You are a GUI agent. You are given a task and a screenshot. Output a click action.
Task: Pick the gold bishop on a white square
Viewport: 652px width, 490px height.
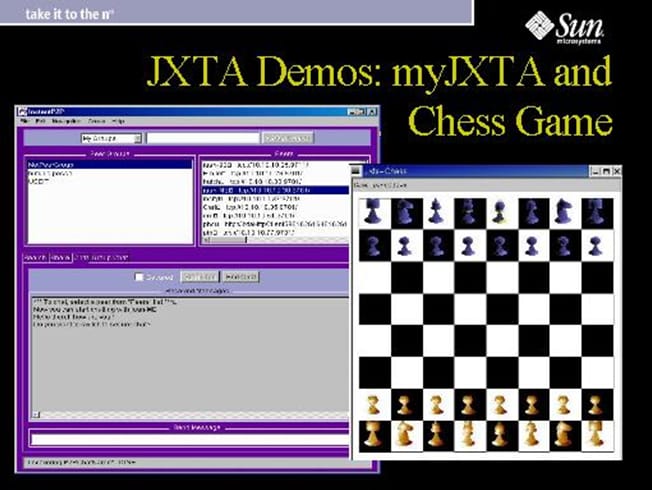pos(531,435)
